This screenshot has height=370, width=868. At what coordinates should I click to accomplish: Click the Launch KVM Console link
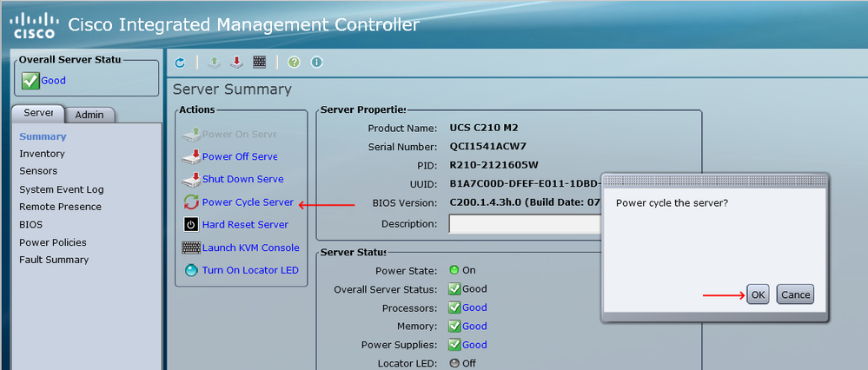pyautogui.click(x=251, y=248)
